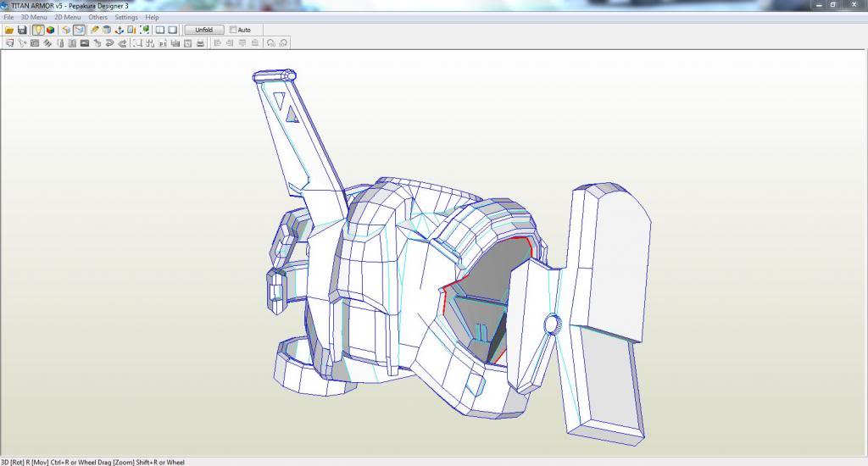Toggle the colored cube texture icon
The image size is (868, 466).
tap(51, 30)
